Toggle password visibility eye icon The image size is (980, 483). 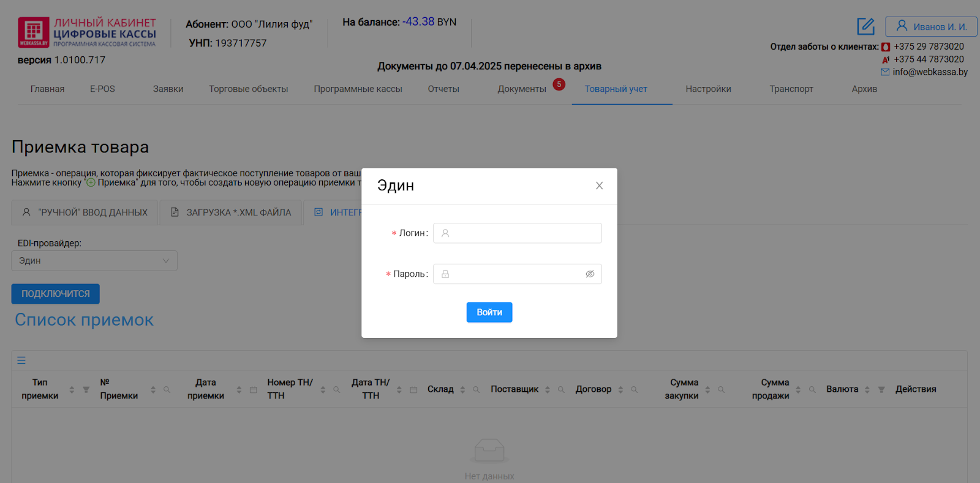pyautogui.click(x=590, y=274)
